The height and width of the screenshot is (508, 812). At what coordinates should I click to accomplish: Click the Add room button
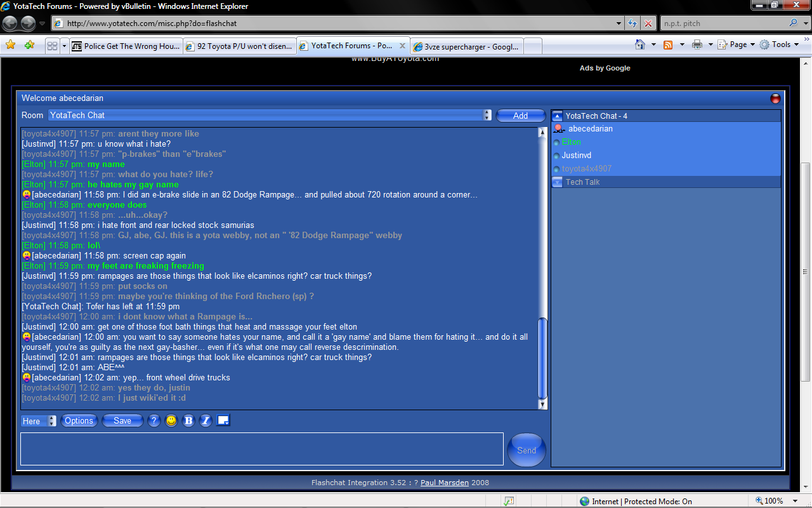click(520, 116)
